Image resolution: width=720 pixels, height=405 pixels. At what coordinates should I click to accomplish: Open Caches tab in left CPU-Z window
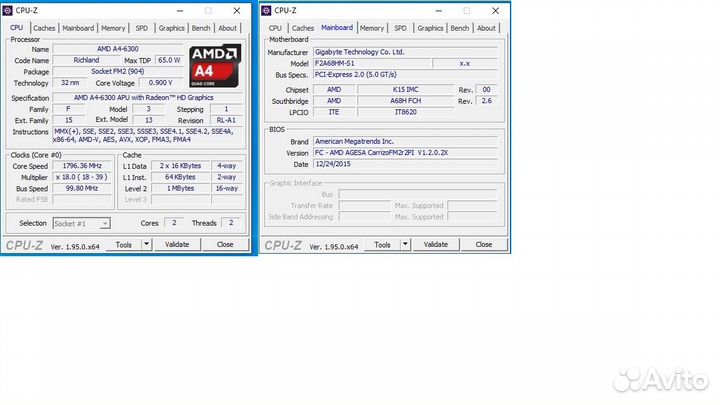coord(44,28)
